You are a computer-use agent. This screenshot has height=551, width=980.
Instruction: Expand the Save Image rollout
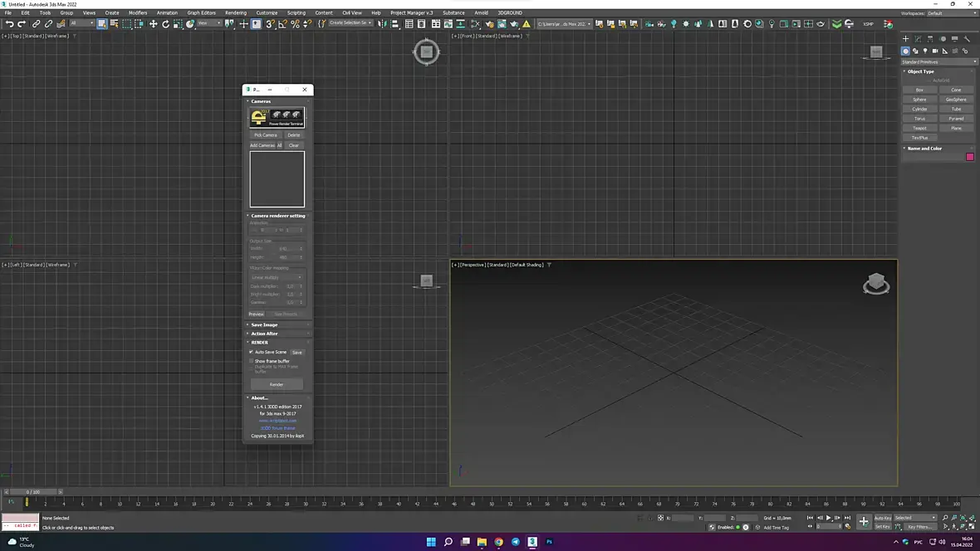point(264,324)
